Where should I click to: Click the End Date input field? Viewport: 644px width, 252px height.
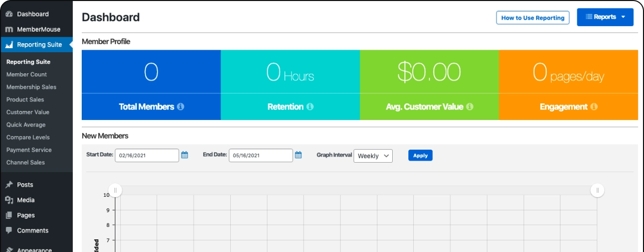click(x=261, y=156)
